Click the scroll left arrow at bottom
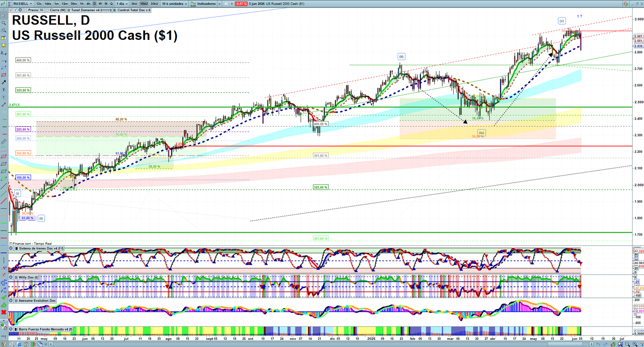The height and width of the screenshot is (347, 644). [51, 344]
